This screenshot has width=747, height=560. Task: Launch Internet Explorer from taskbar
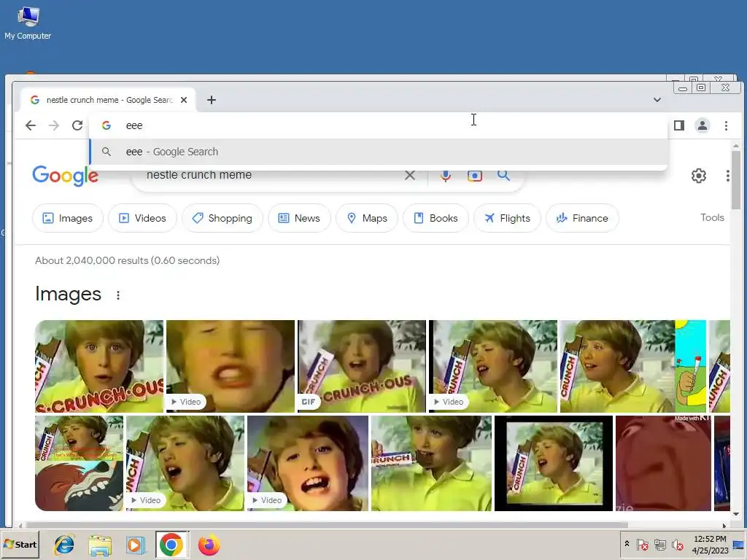64,545
